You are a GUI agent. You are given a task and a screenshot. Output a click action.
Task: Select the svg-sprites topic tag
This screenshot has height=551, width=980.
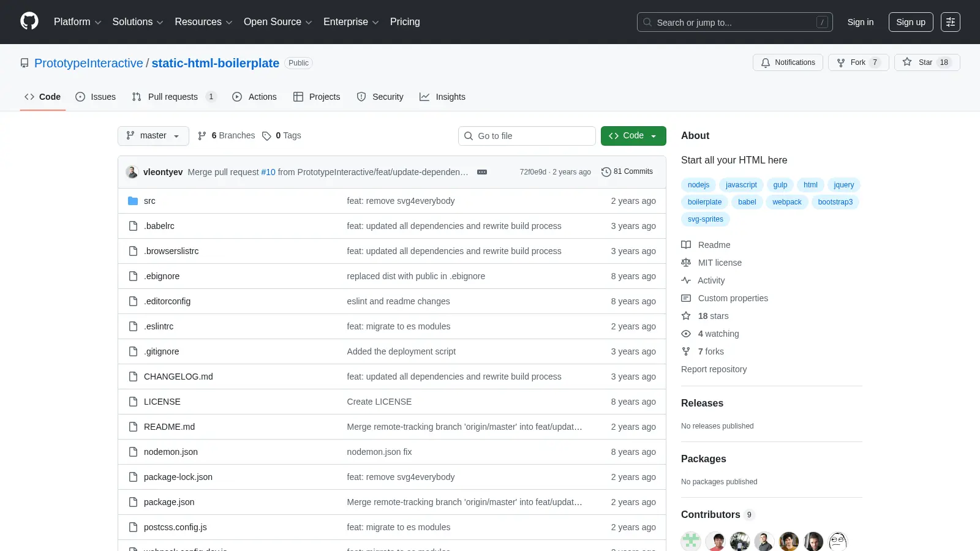point(706,219)
